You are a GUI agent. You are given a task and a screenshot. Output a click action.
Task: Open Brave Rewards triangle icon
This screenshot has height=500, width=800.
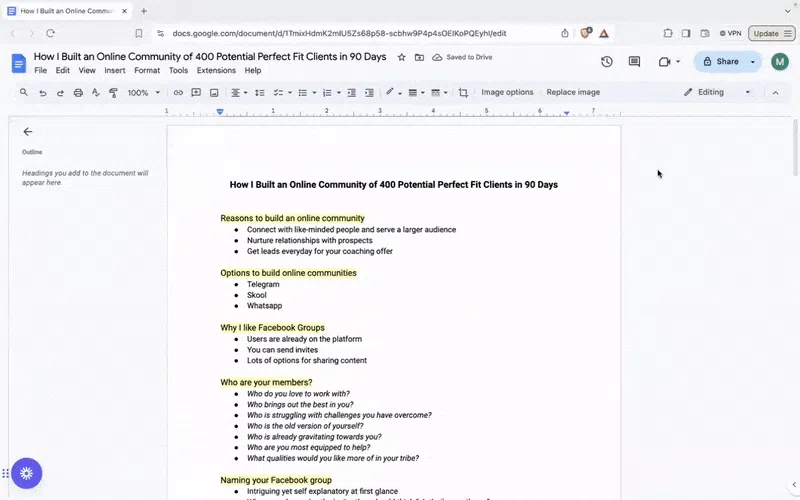click(x=604, y=34)
